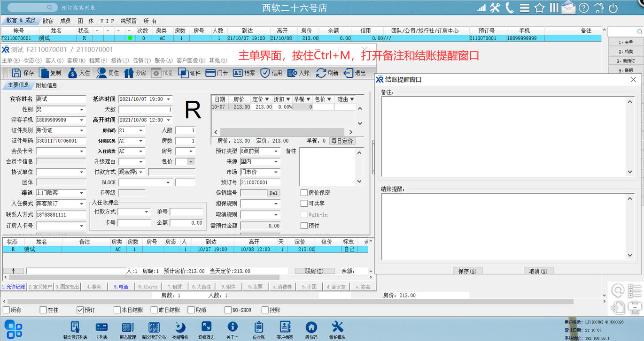This screenshot has height=341, width=644.
Task: Click the question mark help icon
Action: coord(583,8)
